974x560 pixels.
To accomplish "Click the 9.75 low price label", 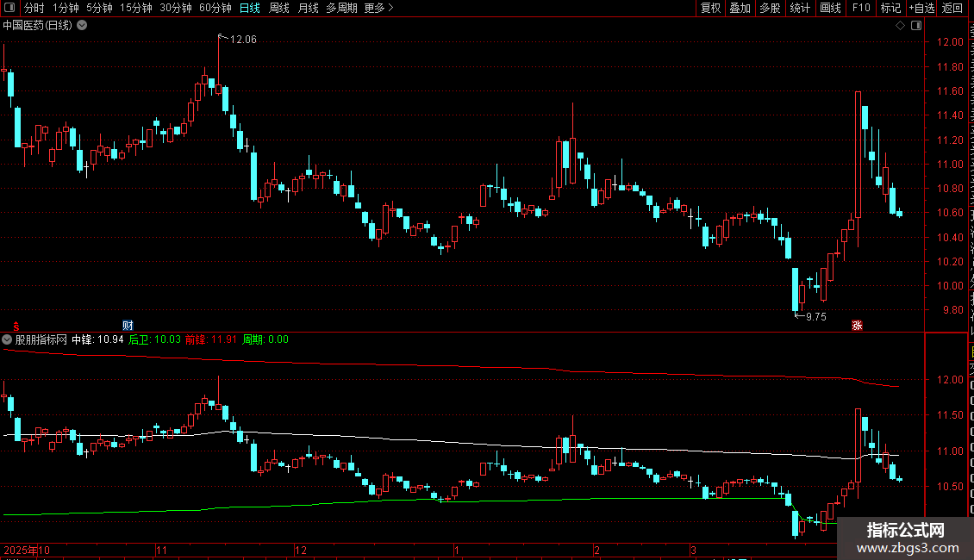I will [x=815, y=317].
